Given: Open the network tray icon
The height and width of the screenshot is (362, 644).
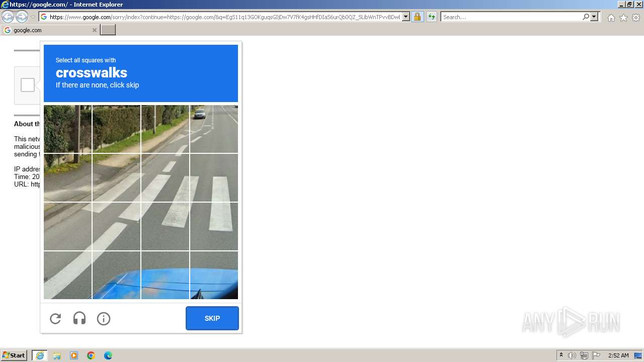Looking at the screenshot, I should click(584, 355).
